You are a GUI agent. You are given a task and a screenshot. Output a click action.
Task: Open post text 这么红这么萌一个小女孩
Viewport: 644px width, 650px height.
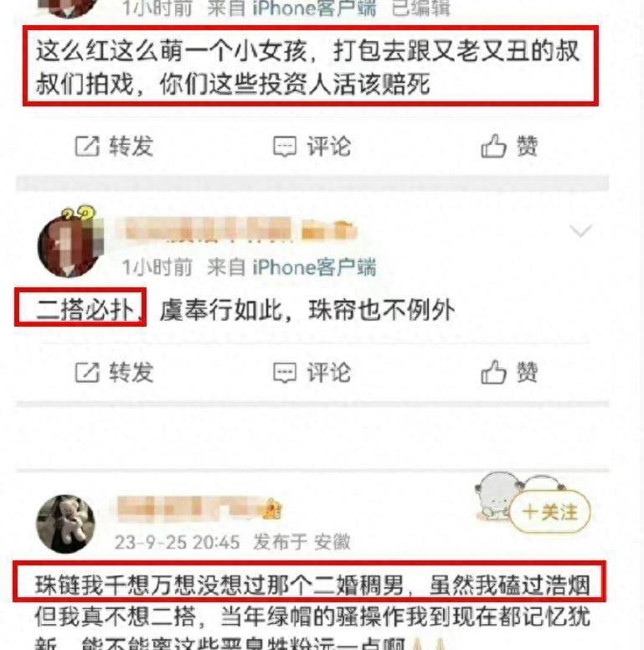307,67
